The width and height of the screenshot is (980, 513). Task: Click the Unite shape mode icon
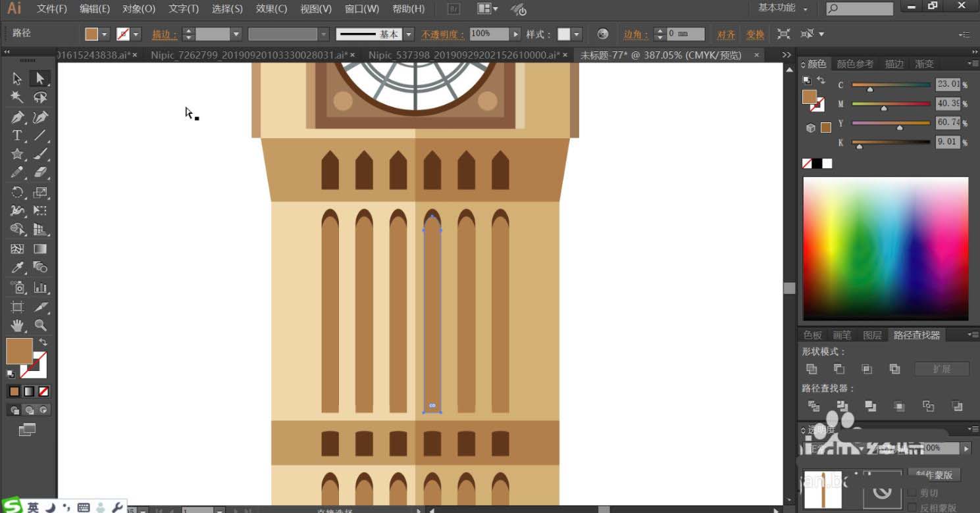[x=812, y=369]
